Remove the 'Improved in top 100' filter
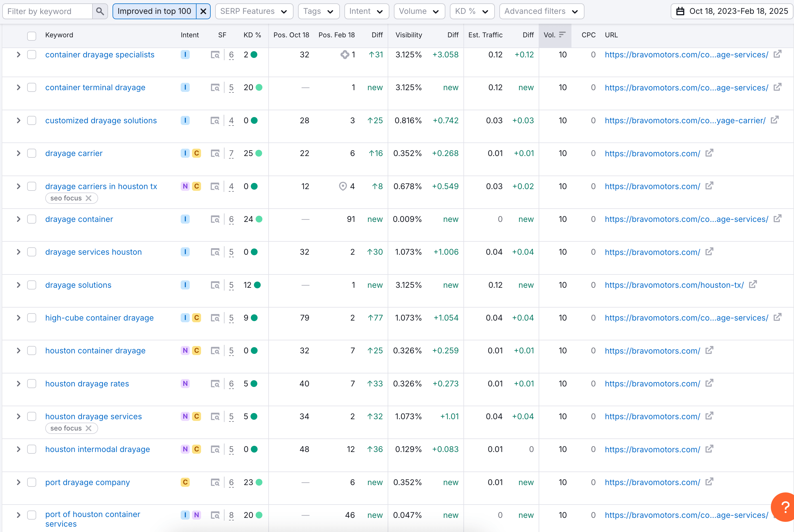This screenshot has width=794, height=532. [203, 11]
